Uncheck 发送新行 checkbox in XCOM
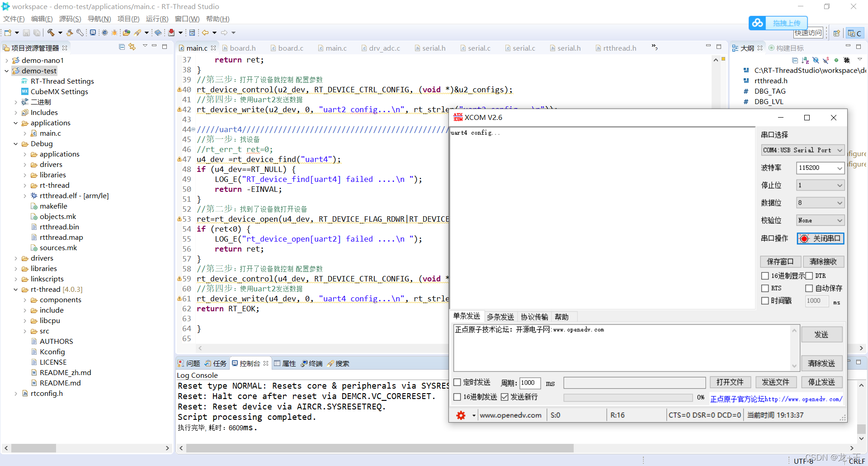 pyautogui.click(x=505, y=397)
